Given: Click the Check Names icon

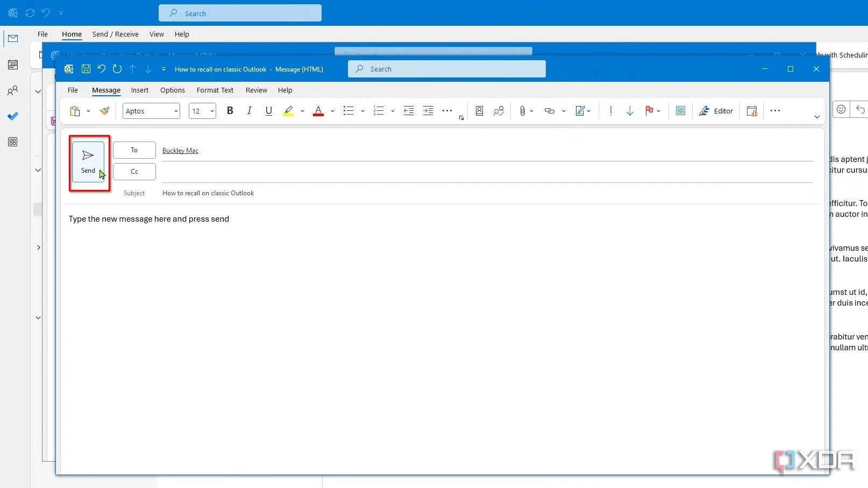Looking at the screenshot, I should (499, 111).
